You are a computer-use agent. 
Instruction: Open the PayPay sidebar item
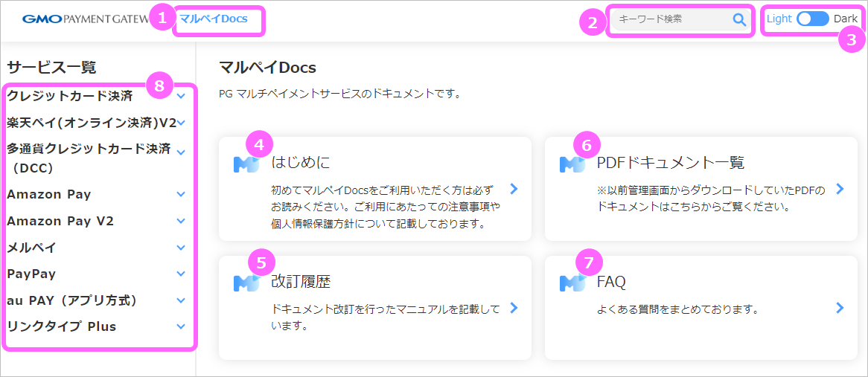(x=31, y=274)
